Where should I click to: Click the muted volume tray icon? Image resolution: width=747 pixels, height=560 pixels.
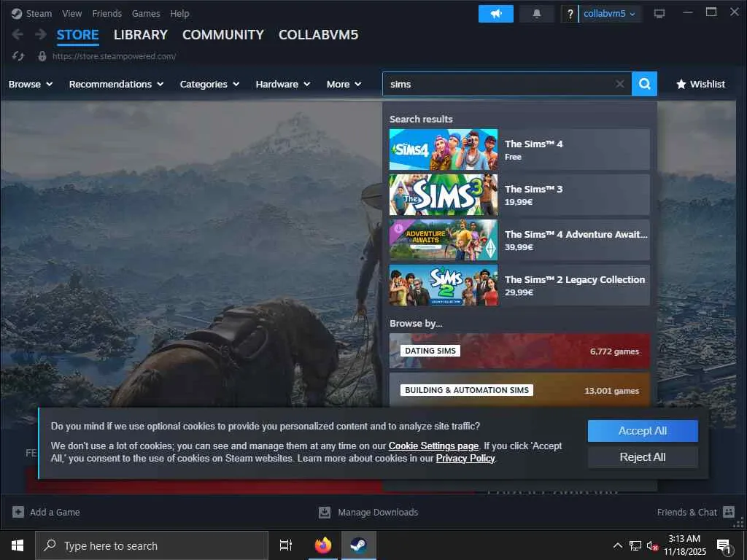point(652,545)
